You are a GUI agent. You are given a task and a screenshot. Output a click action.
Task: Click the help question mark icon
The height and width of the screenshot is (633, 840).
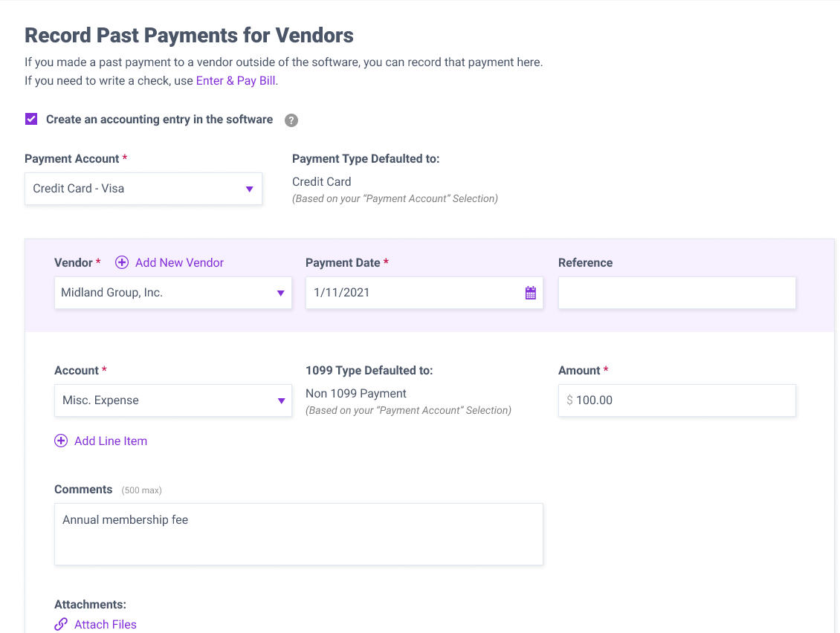[291, 120]
